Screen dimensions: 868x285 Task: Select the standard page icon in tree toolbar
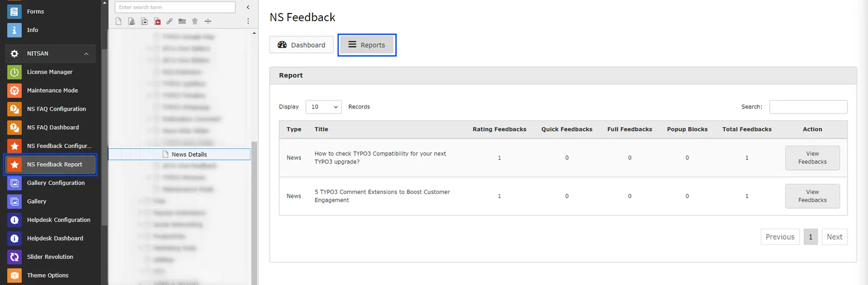click(118, 21)
